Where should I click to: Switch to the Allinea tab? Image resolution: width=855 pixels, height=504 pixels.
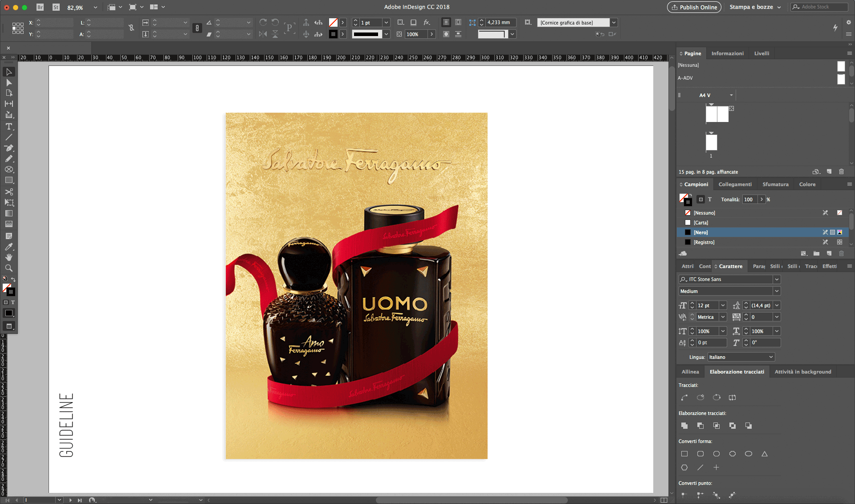[x=690, y=372]
